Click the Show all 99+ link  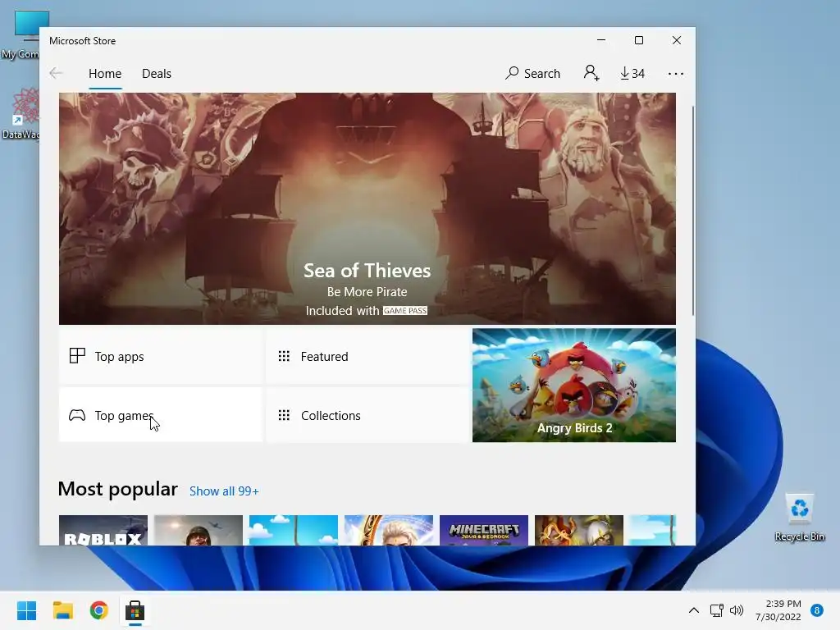[224, 491]
